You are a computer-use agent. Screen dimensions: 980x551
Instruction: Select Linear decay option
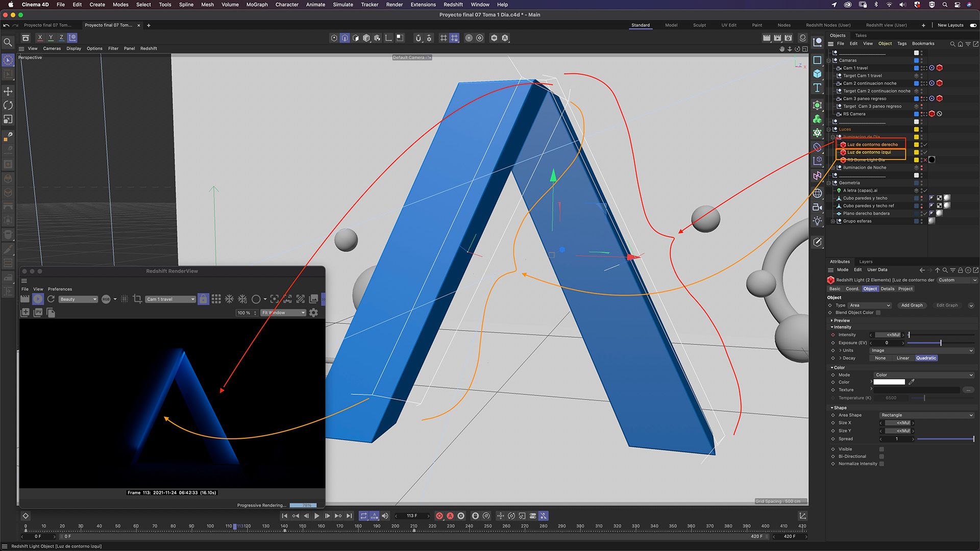[x=903, y=358]
